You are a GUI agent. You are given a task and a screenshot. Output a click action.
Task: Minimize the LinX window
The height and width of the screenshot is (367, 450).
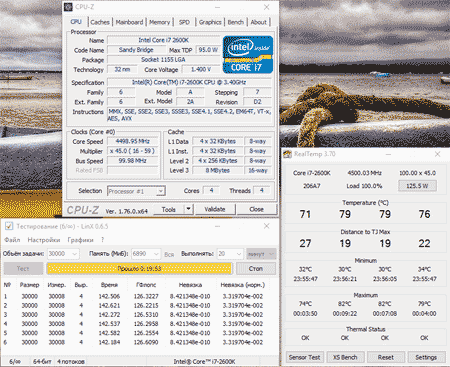point(217,226)
